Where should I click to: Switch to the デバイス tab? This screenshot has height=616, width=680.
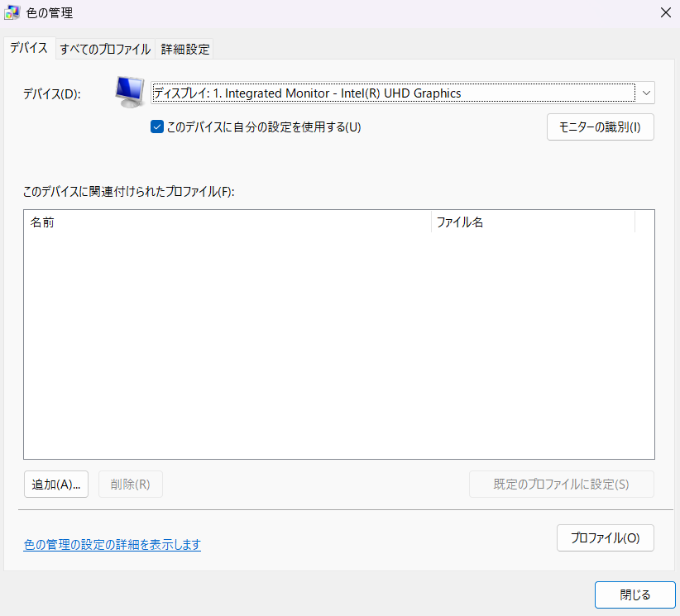pyautogui.click(x=29, y=48)
